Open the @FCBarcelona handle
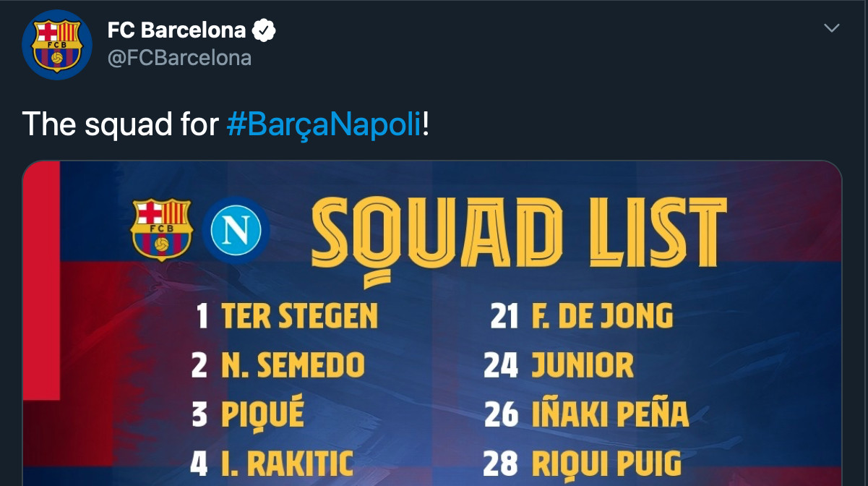868x486 pixels. (x=179, y=58)
